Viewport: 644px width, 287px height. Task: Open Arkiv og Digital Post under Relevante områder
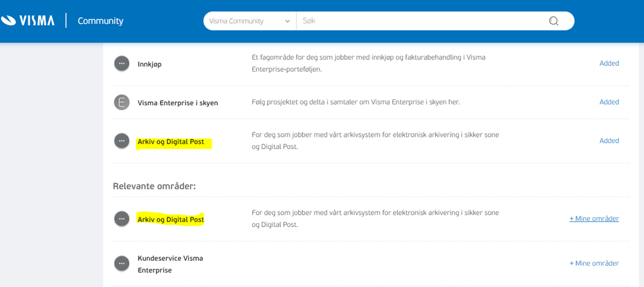point(171,219)
